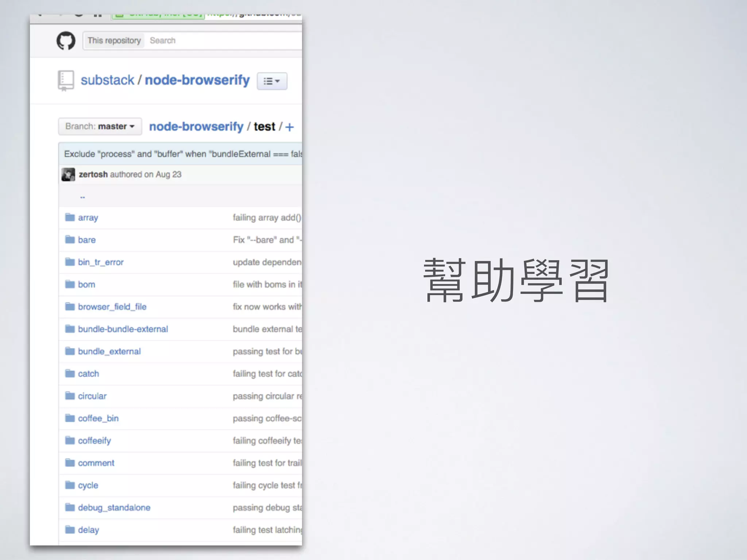Go to parent directory via '..' link
This screenshot has width=747, height=560.
[x=82, y=197]
